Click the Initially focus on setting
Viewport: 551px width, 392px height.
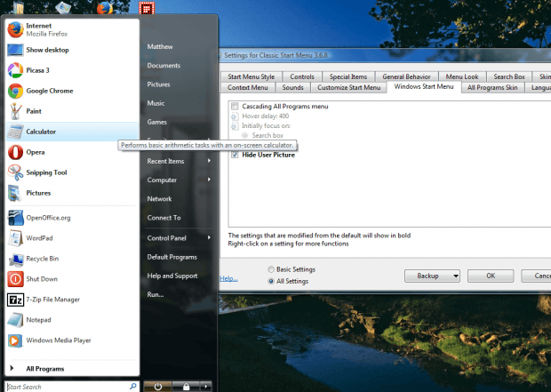click(x=266, y=126)
